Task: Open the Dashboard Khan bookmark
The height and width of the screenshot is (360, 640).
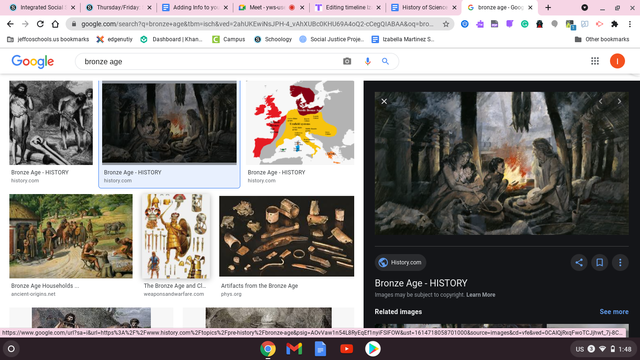Action: pyautogui.click(x=171, y=39)
